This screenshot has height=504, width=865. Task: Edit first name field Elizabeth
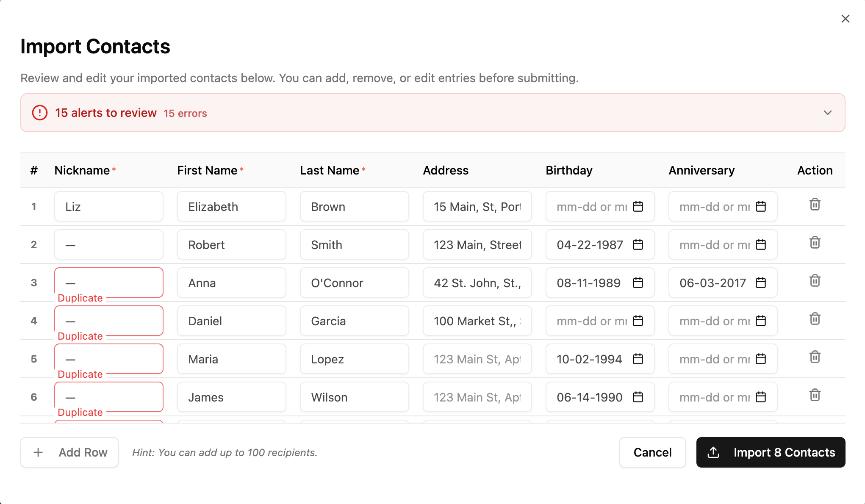tap(232, 206)
